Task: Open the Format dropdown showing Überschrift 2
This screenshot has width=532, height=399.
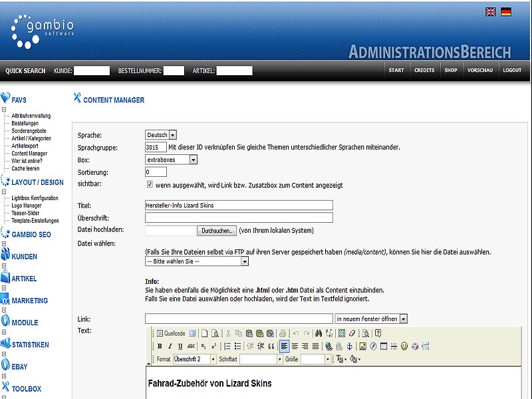Action: point(195,359)
